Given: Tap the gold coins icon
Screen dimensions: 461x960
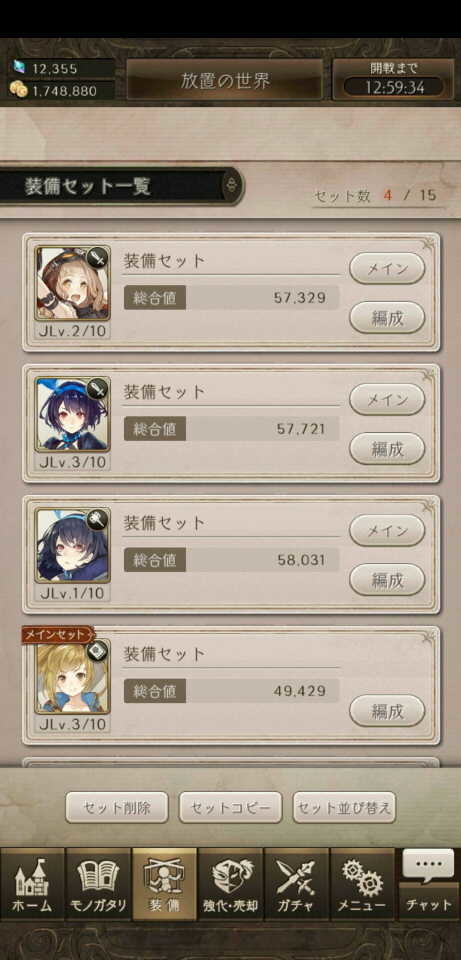Looking at the screenshot, I should click(x=19, y=91).
